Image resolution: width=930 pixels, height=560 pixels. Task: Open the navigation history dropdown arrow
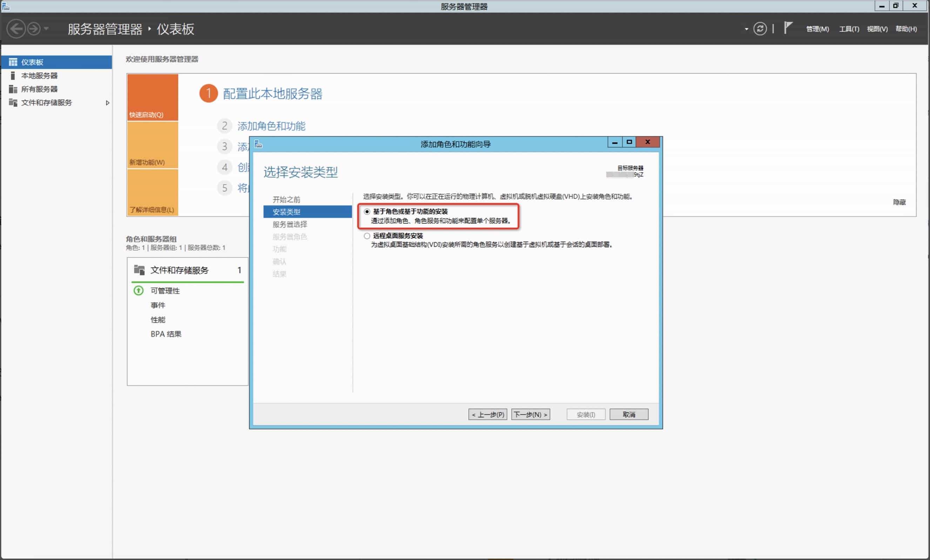point(46,29)
